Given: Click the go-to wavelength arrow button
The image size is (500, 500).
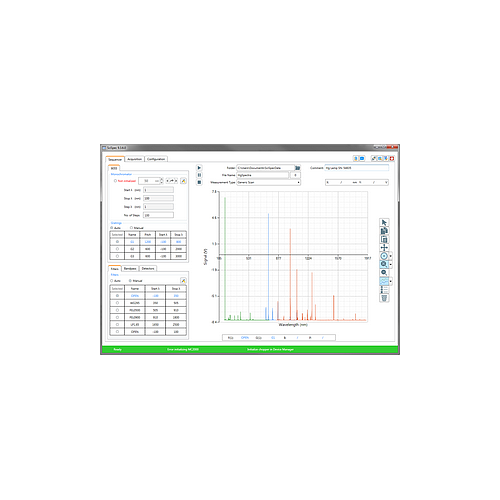Looking at the screenshot, I should [x=172, y=181].
